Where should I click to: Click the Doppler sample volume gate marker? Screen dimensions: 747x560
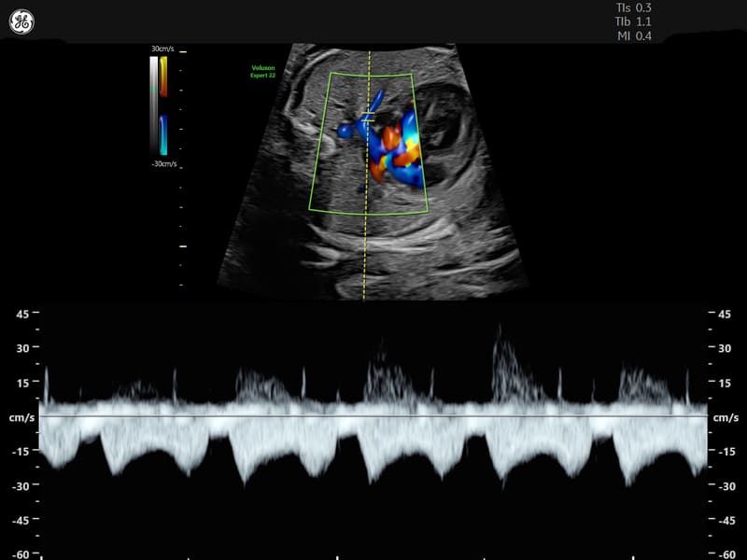(369, 119)
